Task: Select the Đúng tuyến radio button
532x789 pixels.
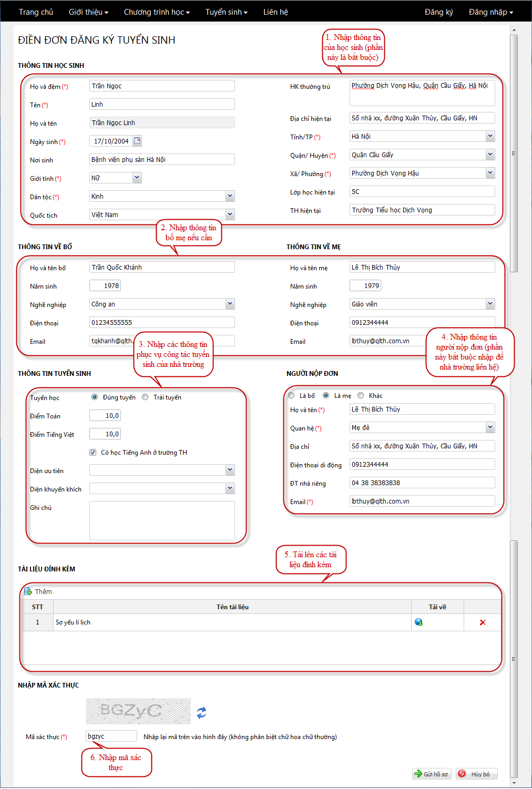Action: click(95, 397)
